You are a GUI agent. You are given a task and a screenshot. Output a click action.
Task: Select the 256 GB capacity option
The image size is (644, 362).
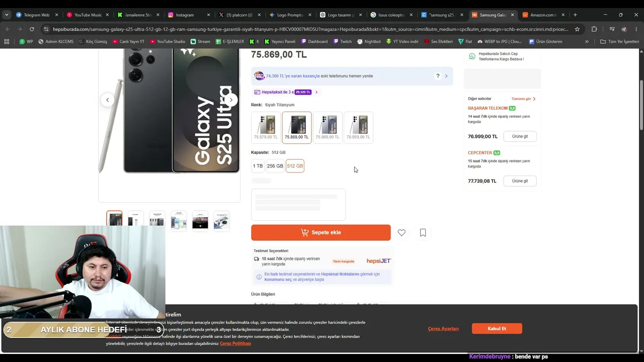click(x=275, y=166)
